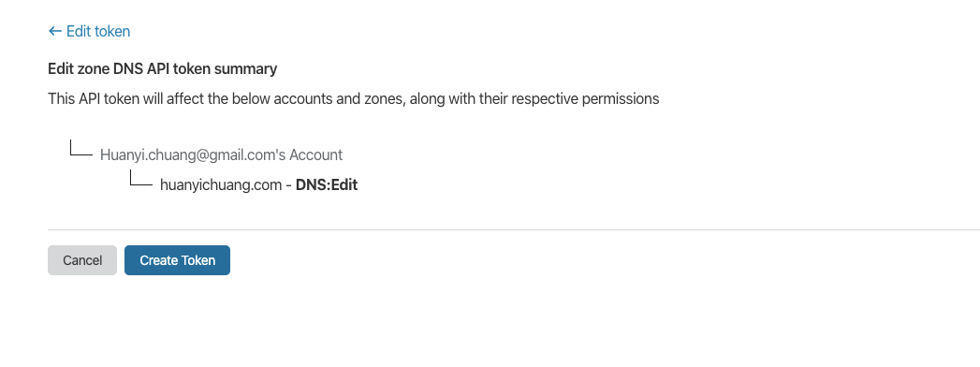Click the Edit zone DNS API token summary heading
Viewport: 980px width, 367px height.
(163, 68)
